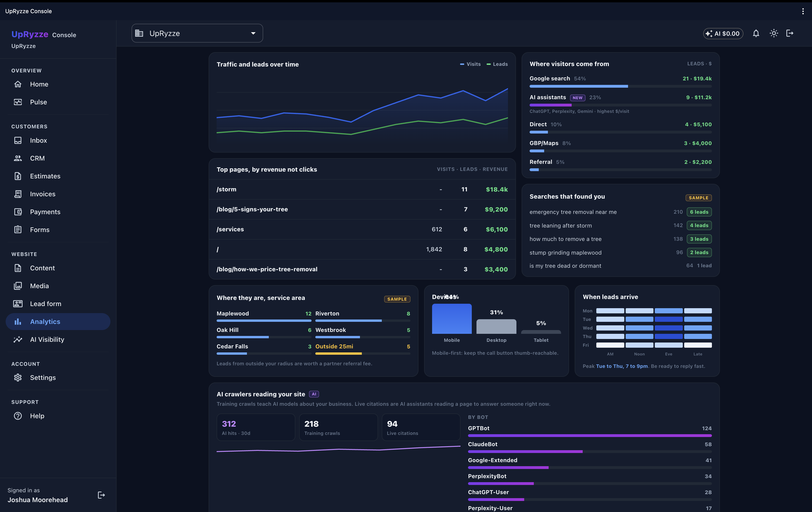Click Leads legend item
Viewport: 812px width, 512px height.
pos(497,64)
